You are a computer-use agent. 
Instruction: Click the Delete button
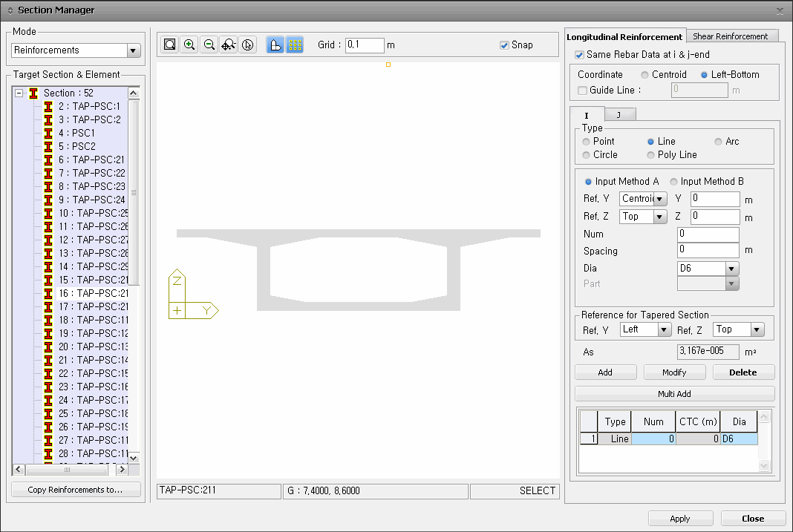(x=743, y=372)
